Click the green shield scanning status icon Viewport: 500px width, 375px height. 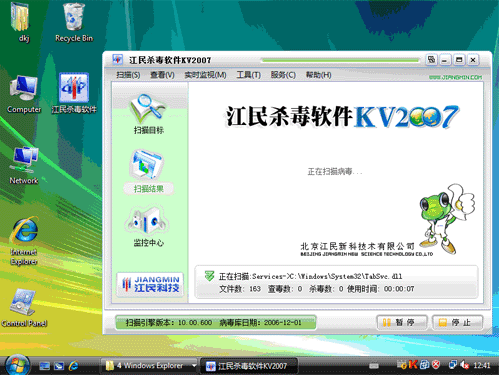[209, 276]
